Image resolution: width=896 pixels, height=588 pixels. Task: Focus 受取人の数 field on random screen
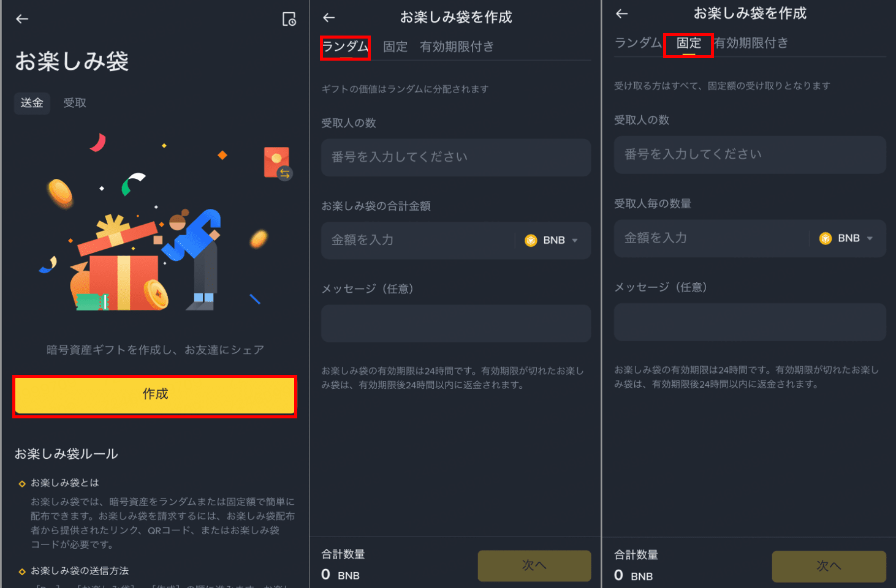pyautogui.click(x=456, y=157)
